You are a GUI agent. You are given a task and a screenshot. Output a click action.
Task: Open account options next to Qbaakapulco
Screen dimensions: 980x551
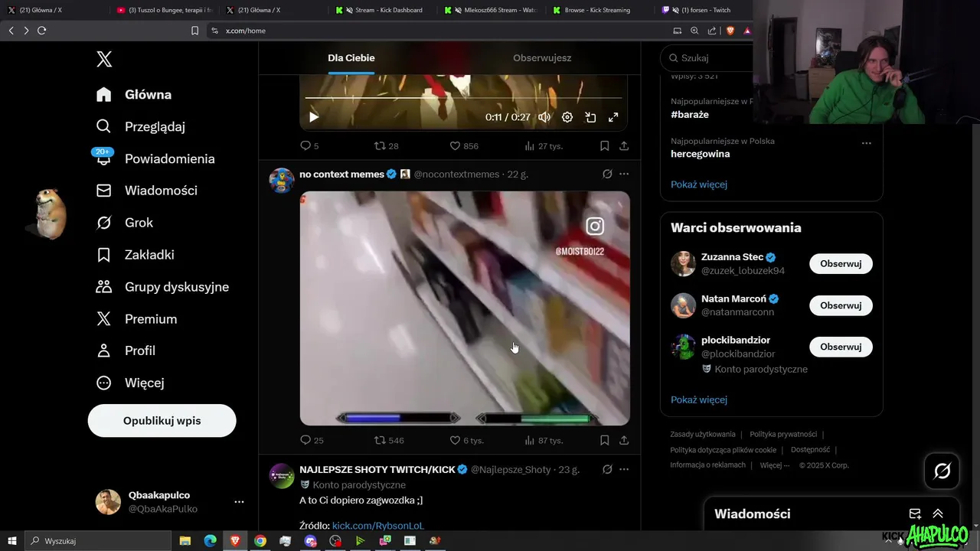[239, 502]
